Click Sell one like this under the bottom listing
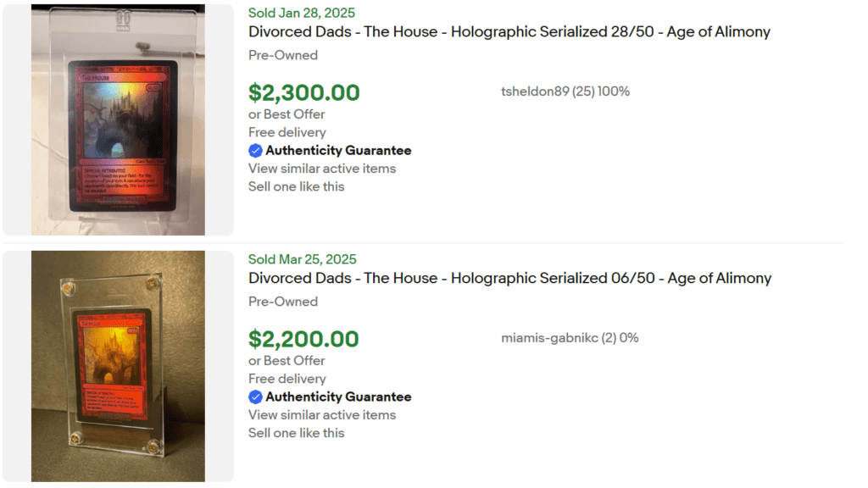868x488 pixels. [295, 433]
